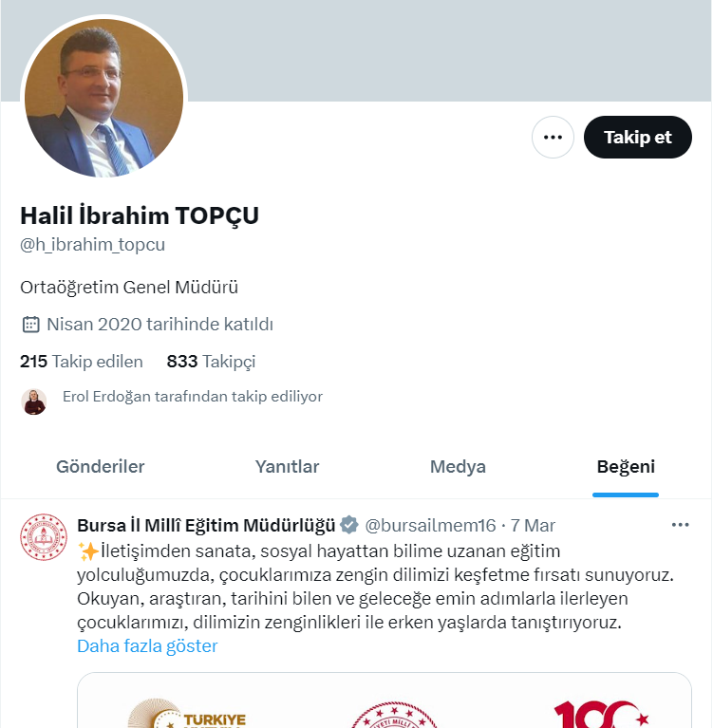Click the ministry emblem in post image
The height and width of the screenshot is (728, 713).
coord(394,715)
